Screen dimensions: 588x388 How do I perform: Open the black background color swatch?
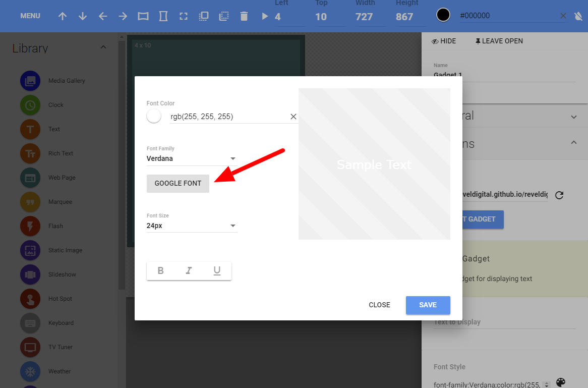point(443,15)
